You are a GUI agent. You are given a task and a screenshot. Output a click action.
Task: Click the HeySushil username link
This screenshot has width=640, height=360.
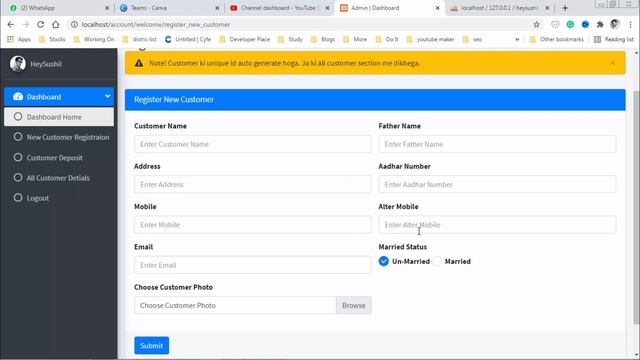pos(46,64)
